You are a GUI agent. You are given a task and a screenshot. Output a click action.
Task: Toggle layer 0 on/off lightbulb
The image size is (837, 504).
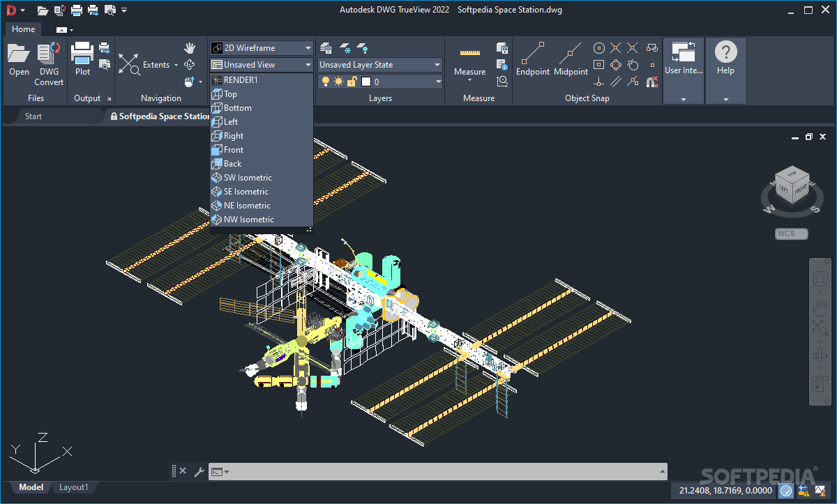click(x=325, y=82)
